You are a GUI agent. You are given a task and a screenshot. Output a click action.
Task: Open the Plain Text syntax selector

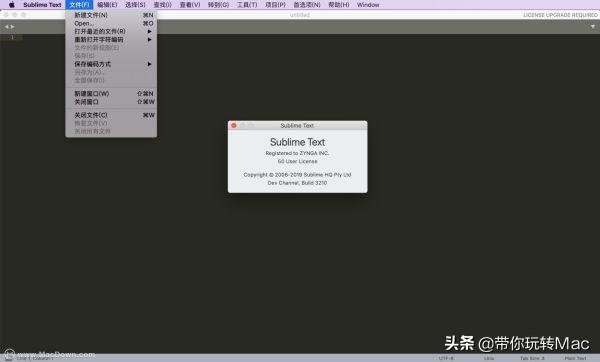[x=575, y=358]
